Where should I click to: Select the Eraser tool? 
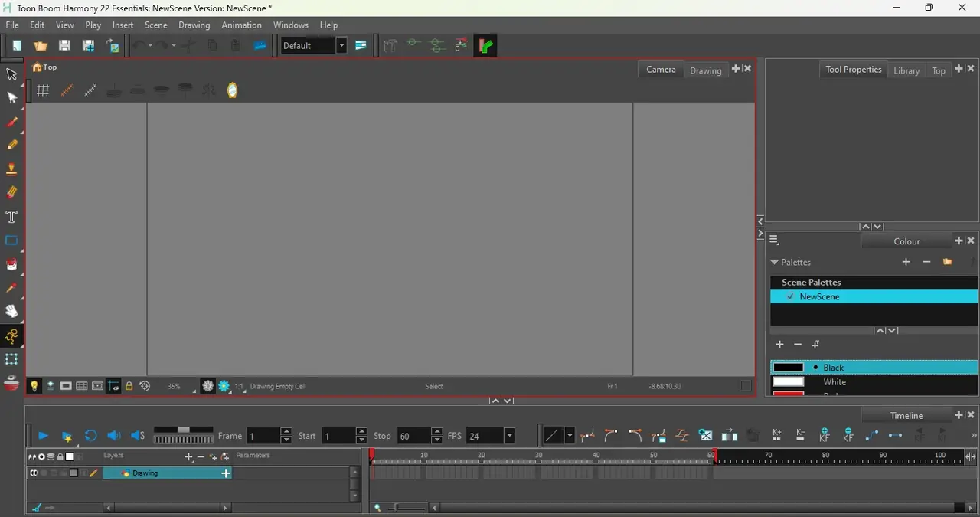pos(11,193)
